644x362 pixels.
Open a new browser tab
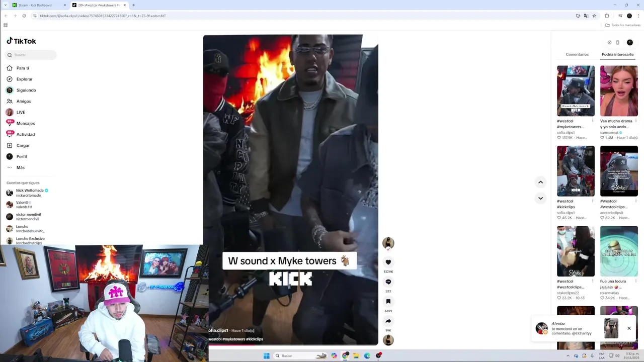[133, 5]
